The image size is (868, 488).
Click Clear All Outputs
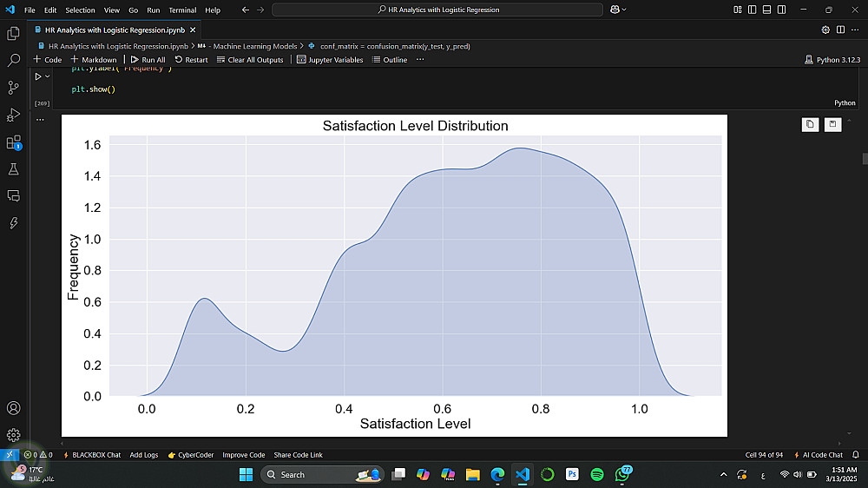pos(250,59)
